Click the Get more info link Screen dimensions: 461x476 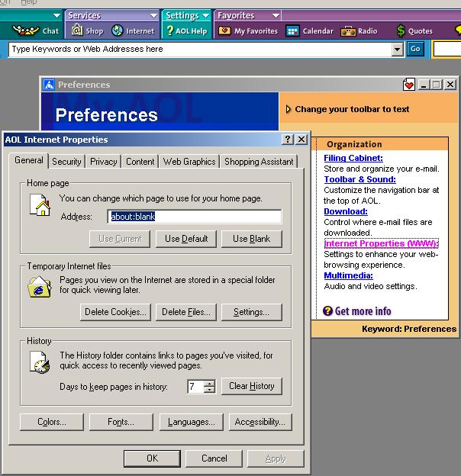(363, 311)
